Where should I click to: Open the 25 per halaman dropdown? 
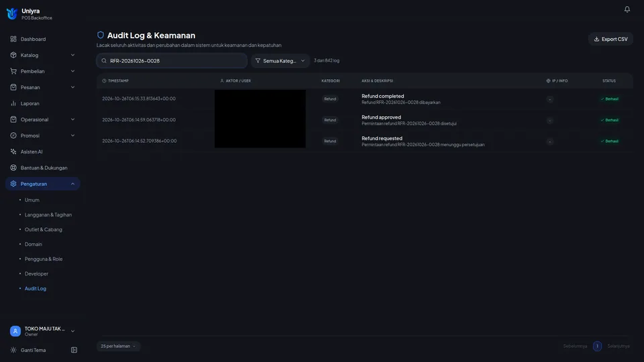(x=118, y=346)
